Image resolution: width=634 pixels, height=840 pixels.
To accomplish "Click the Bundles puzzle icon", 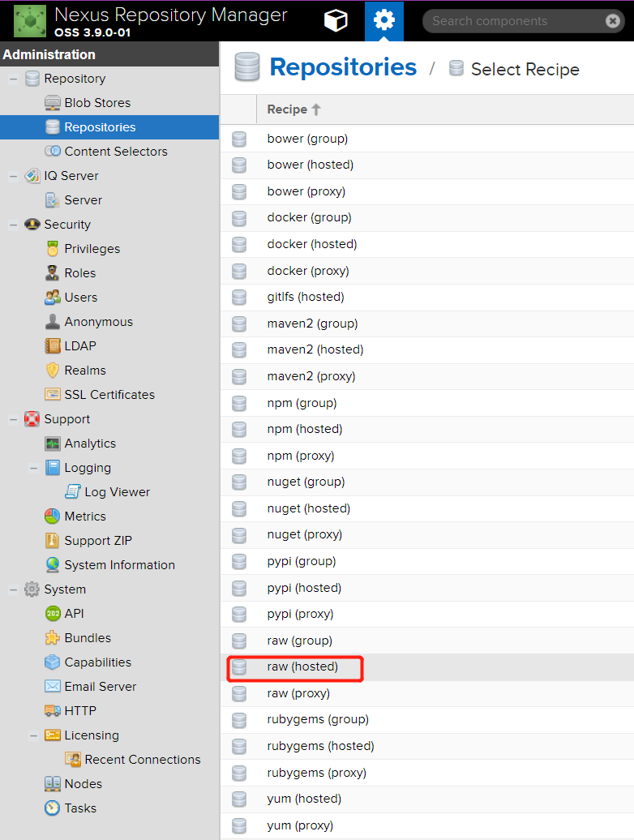I will (x=53, y=638).
